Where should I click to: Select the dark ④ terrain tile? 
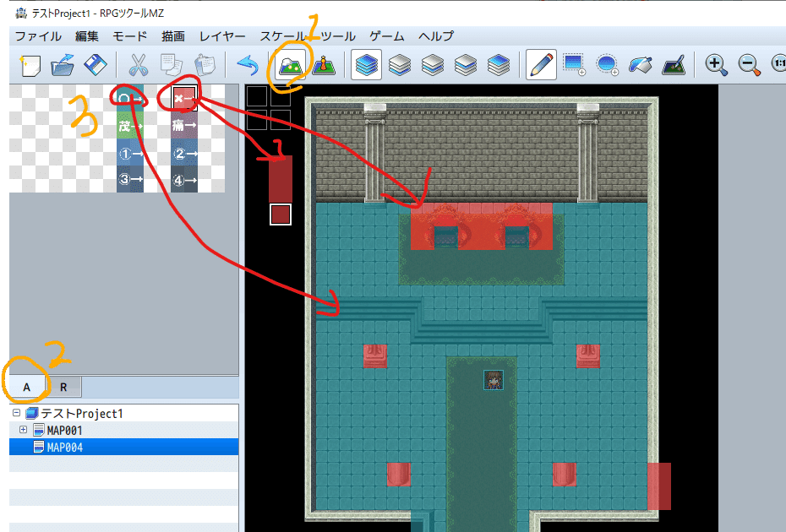point(184,179)
